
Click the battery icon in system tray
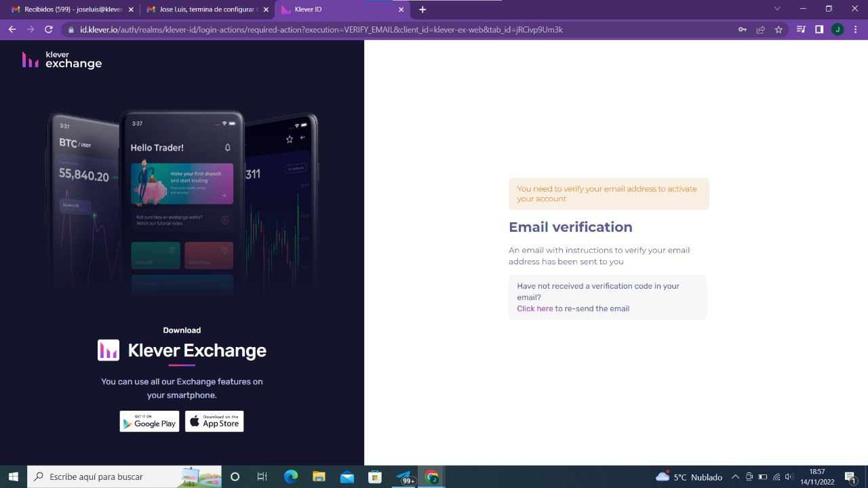(x=762, y=477)
